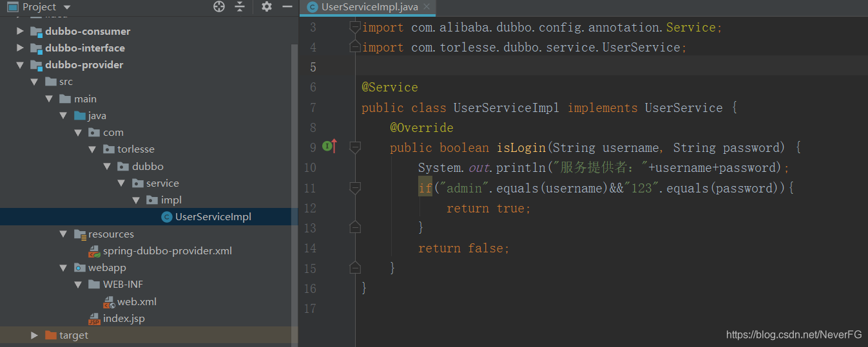Collapse the dubbo package
Image resolution: width=868 pixels, height=347 pixels.
(107, 166)
